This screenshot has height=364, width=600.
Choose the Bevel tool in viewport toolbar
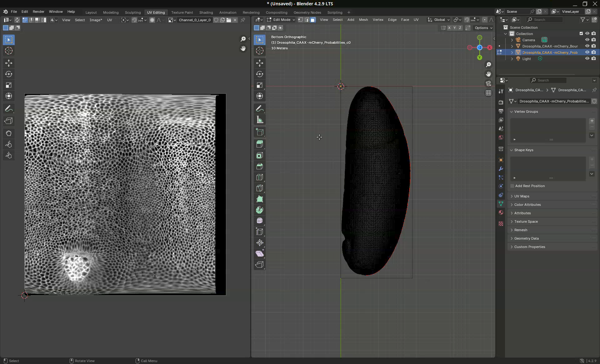tap(259, 166)
